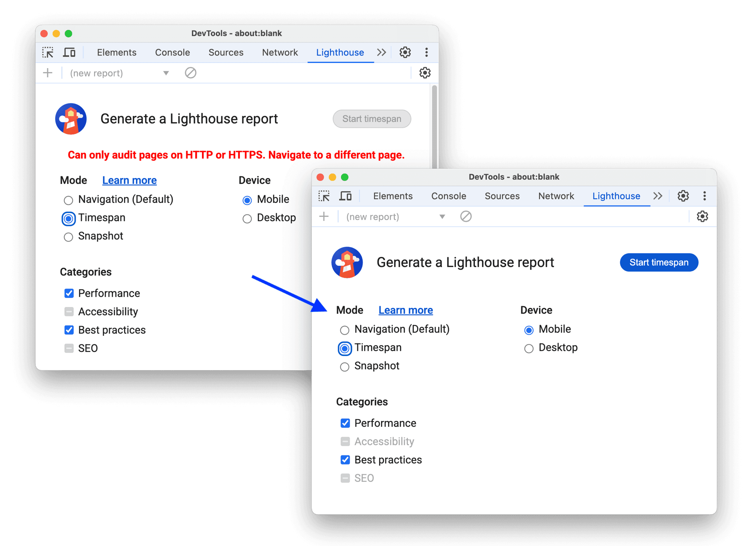Click the Start timespan button
Screen dimensions: 756x546
pyautogui.click(x=659, y=262)
